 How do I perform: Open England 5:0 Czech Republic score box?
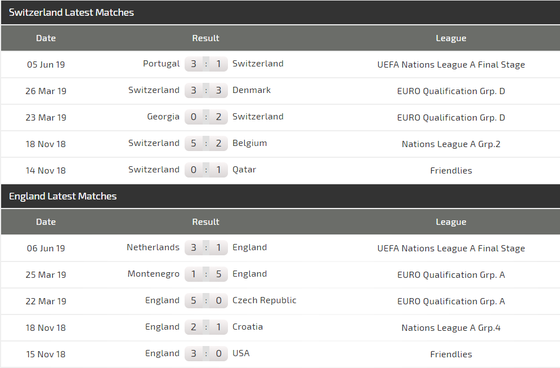click(206, 300)
